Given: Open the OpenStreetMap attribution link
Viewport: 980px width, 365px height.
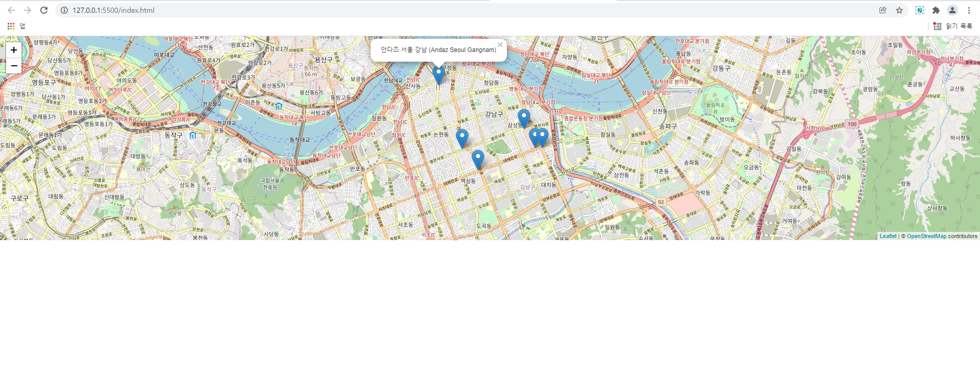Looking at the screenshot, I should (x=926, y=236).
